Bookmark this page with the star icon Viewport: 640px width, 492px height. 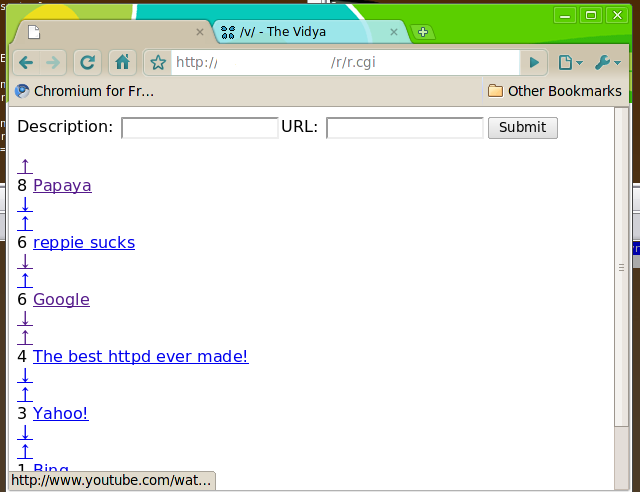(158, 62)
